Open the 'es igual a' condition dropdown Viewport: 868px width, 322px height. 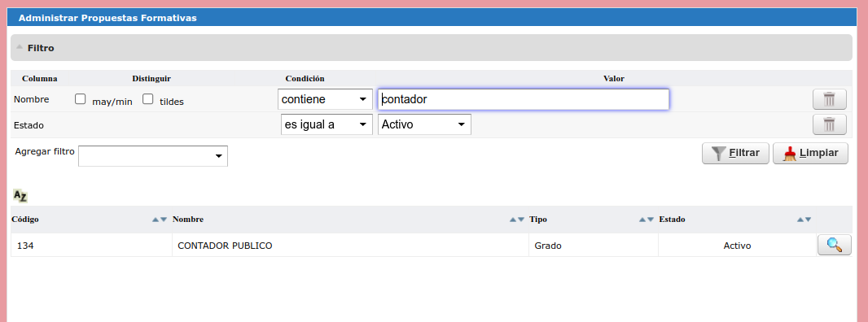click(327, 124)
